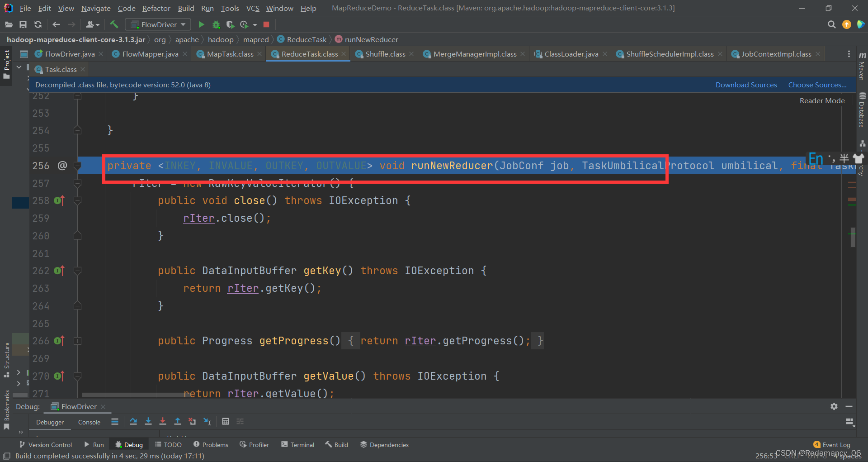Open the editor tabs overflow menu
This screenshot has height=462, width=868.
[x=849, y=54]
